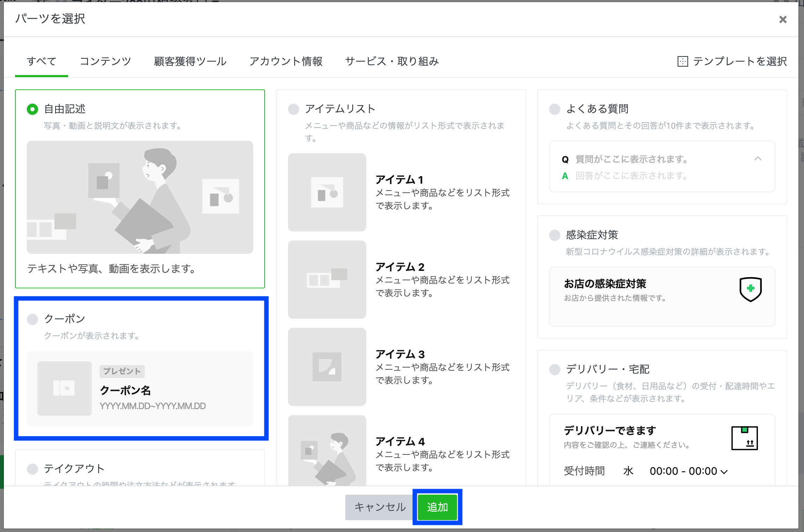
Task: Select the クーポン radio button
Action: (x=32, y=319)
